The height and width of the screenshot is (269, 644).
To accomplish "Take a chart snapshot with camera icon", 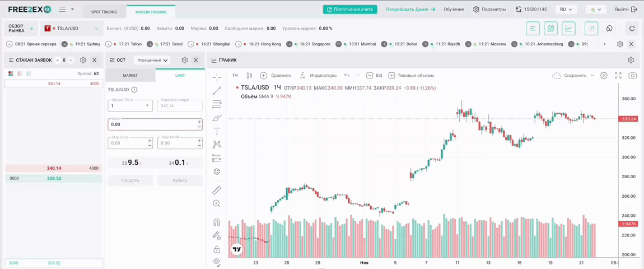I will point(632,75).
